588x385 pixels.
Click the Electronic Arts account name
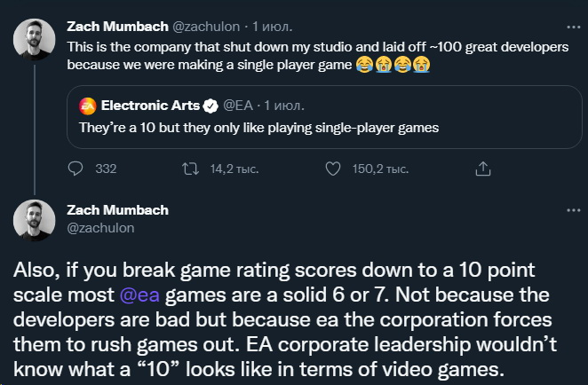[149, 107]
